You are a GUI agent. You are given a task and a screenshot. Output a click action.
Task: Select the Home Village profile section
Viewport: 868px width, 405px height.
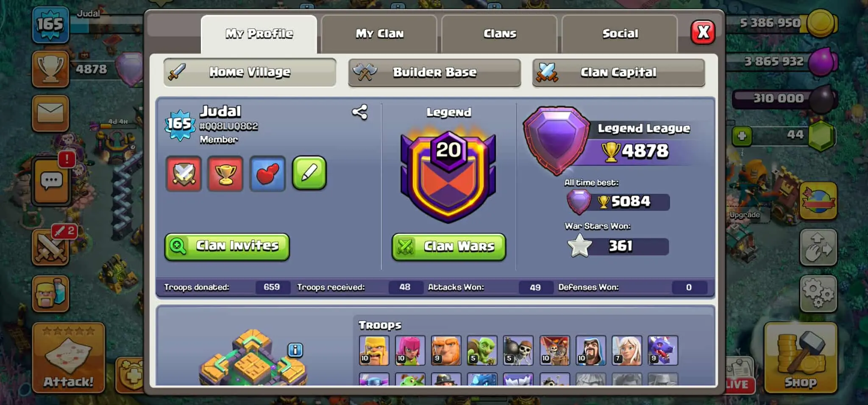pos(250,73)
